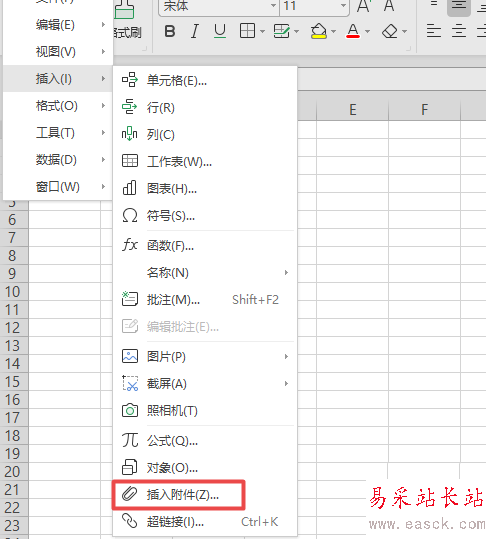This screenshot has width=486, height=539.
Task: Apply cell borders icon
Action: 247,31
